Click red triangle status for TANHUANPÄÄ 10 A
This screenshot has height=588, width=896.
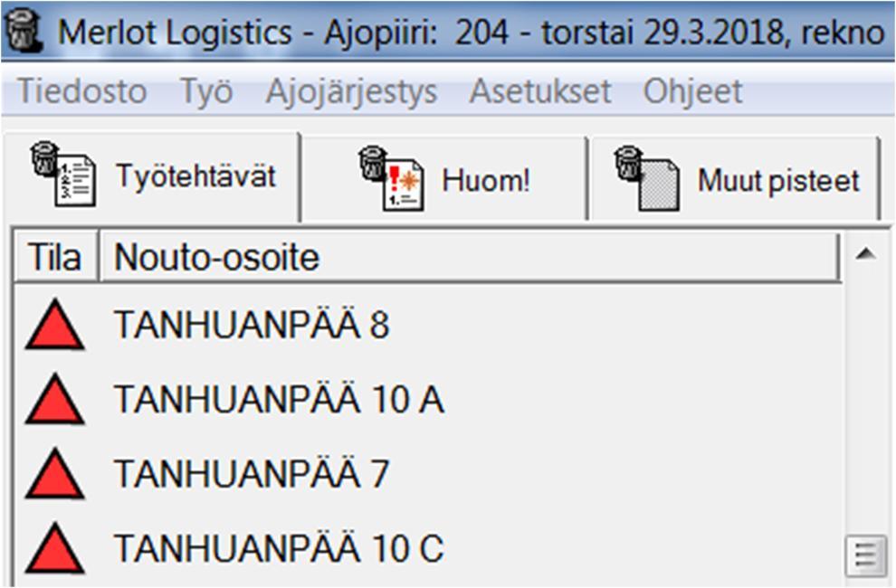54,400
